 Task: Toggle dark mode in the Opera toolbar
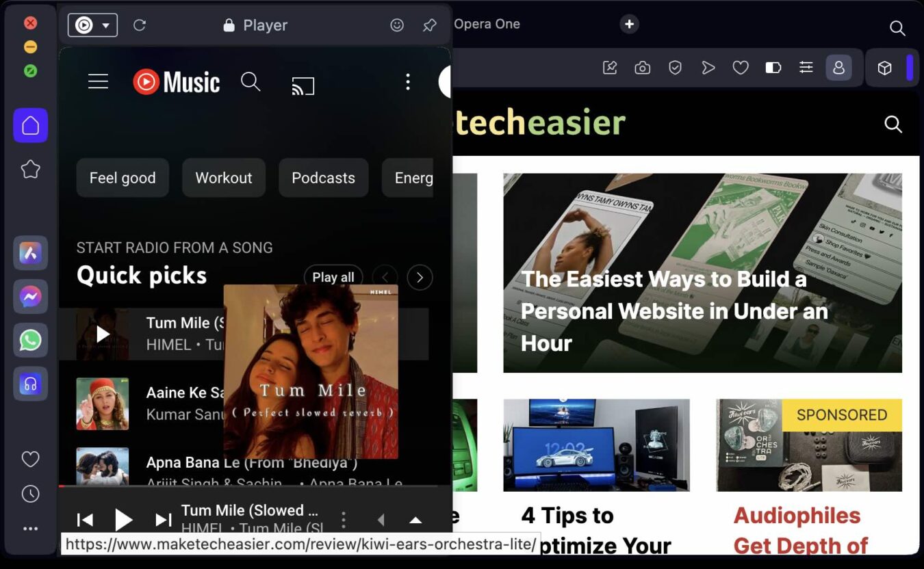773,67
